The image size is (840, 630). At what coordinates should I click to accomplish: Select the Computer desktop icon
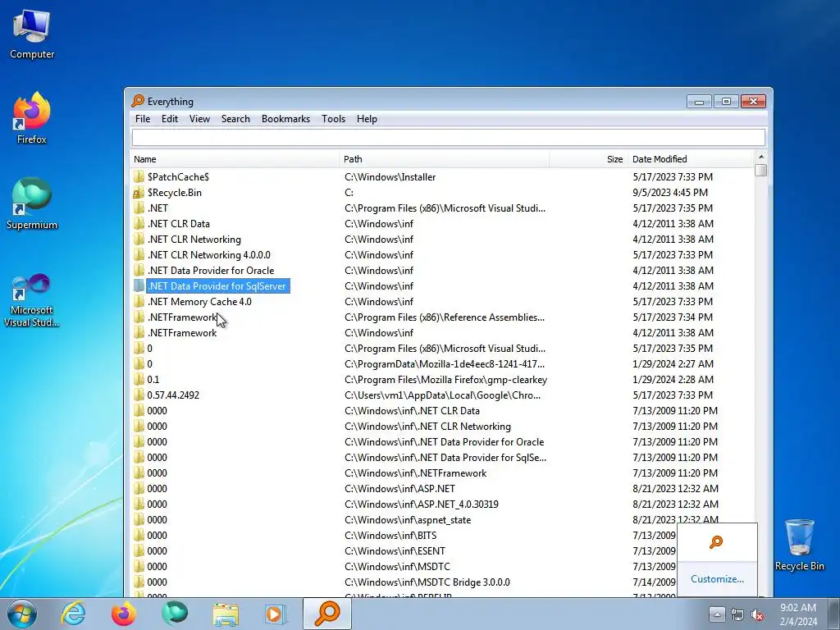coord(32,33)
